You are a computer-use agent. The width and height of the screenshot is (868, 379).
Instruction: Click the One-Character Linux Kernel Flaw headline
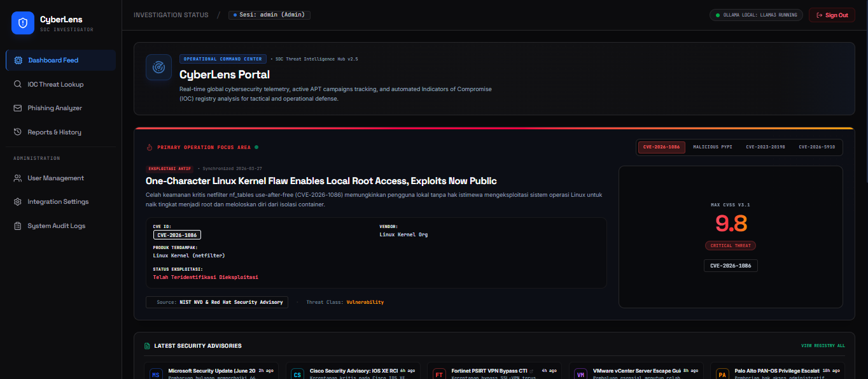(x=321, y=181)
